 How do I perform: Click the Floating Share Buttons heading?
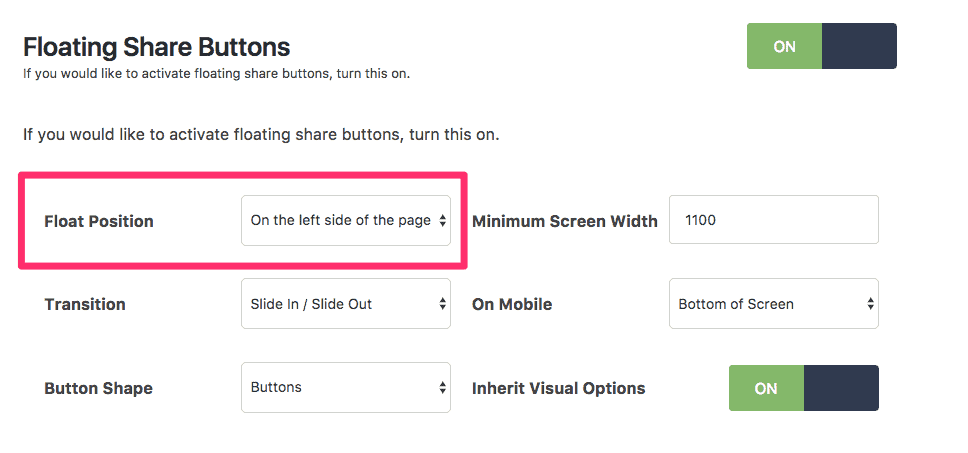(x=156, y=47)
